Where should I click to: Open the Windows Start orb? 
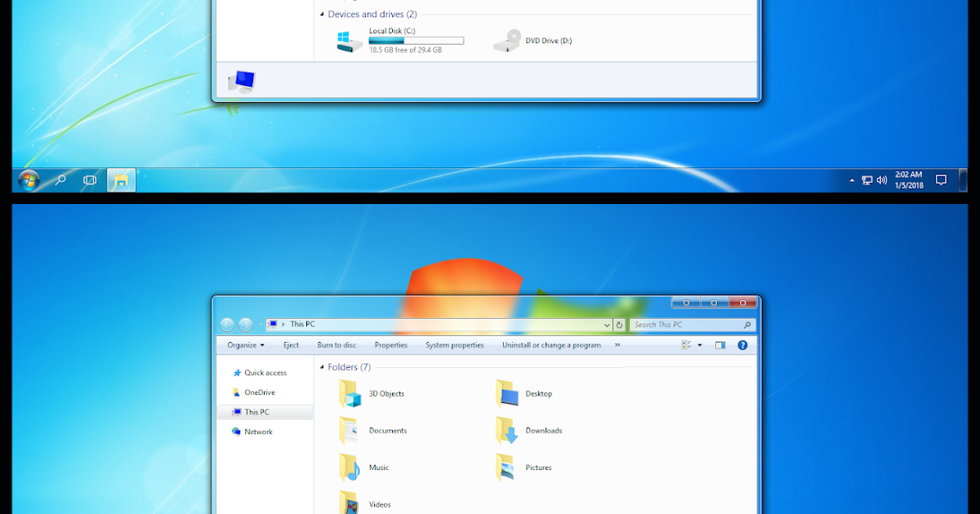[29, 179]
